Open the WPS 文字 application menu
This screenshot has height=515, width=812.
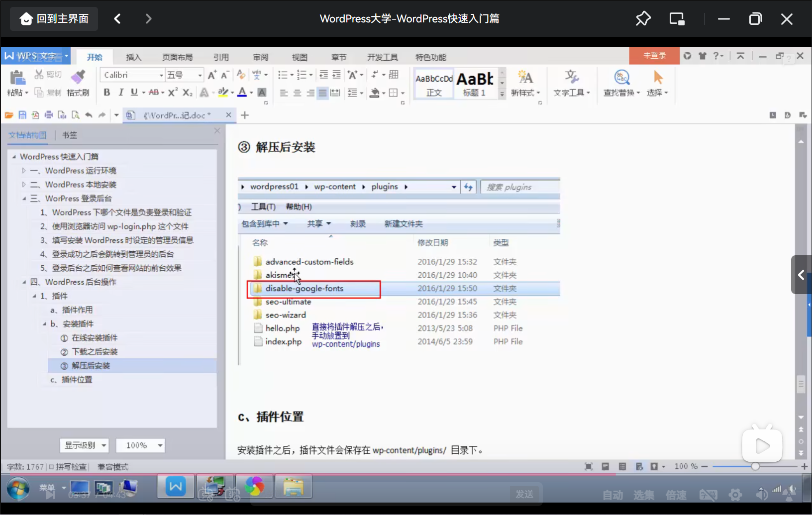coord(37,56)
